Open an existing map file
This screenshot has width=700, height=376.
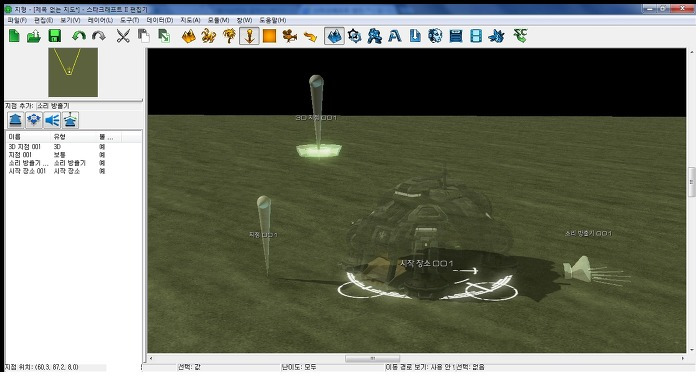(34, 36)
